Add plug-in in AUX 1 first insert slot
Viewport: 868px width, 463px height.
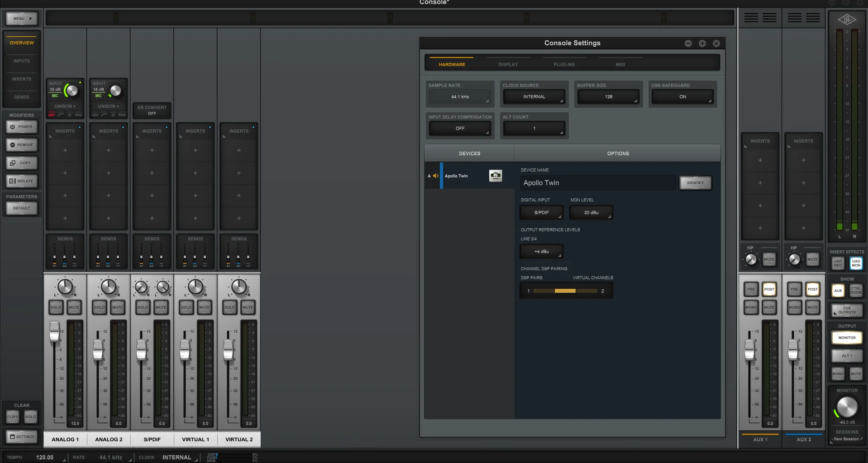coord(760,160)
